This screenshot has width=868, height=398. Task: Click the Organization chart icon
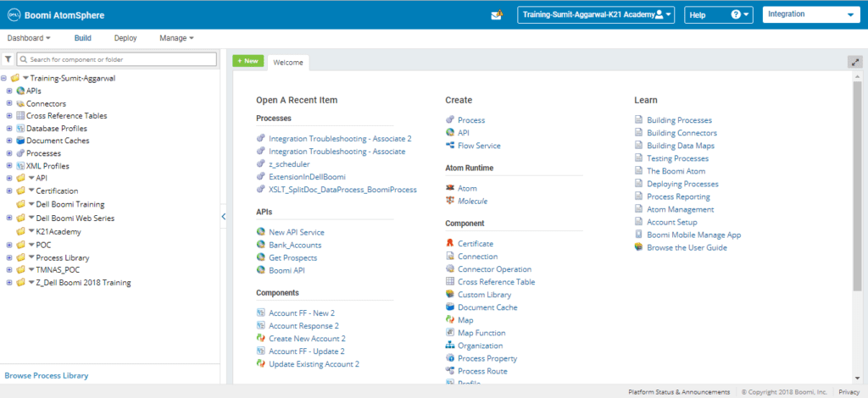point(450,345)
